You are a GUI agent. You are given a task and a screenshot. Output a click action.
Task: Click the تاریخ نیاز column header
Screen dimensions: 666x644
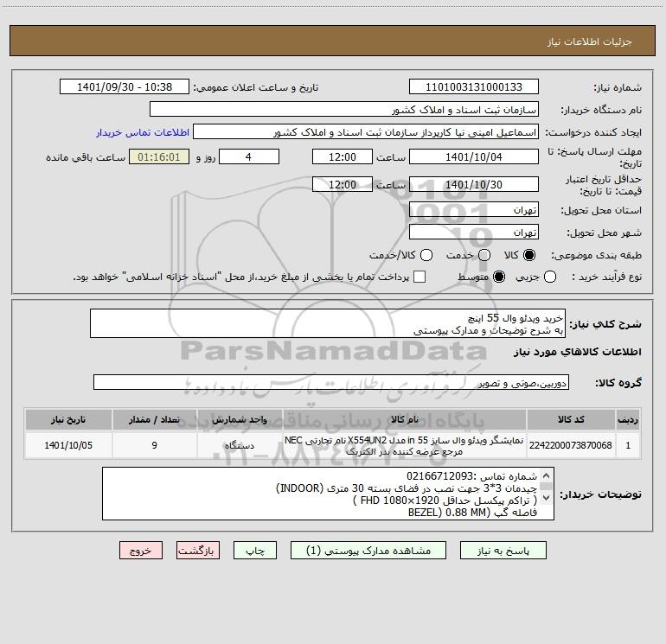click(x=68, y=419)
